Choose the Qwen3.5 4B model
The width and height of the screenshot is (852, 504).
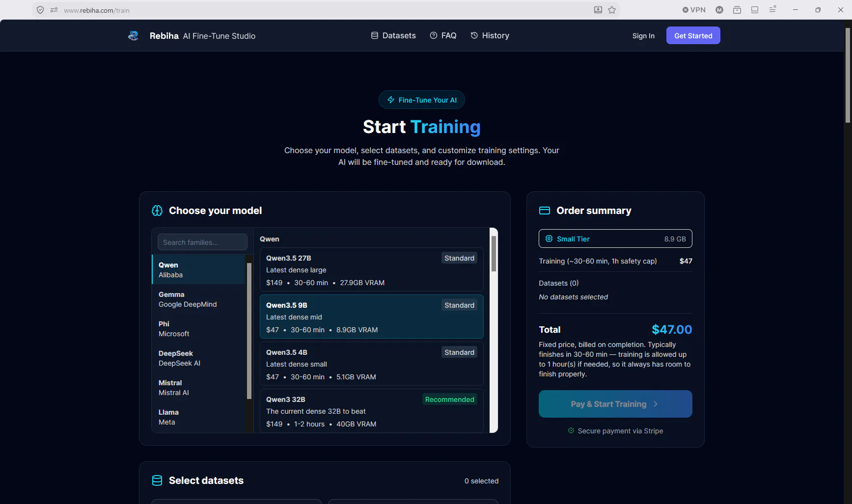pos(372,364)
